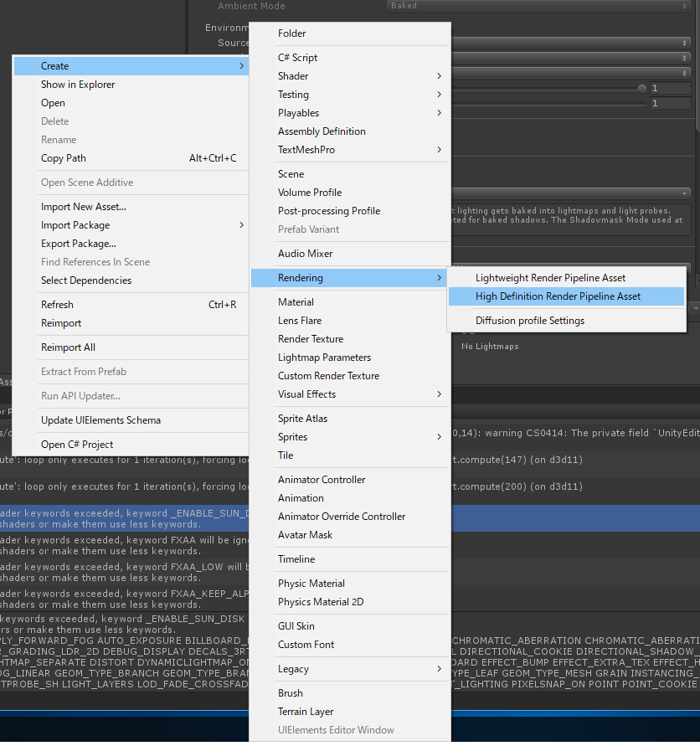Click the Reimport entry

[x=131, y=323]
